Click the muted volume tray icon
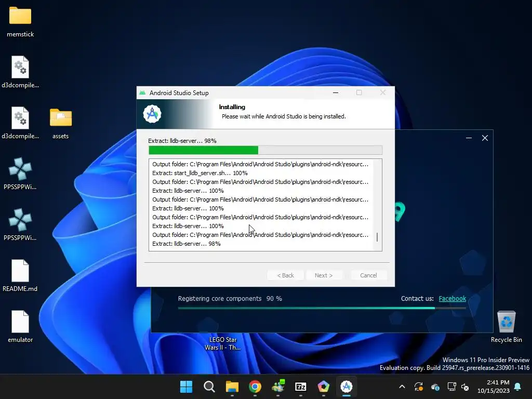 (x=465, y=387)
